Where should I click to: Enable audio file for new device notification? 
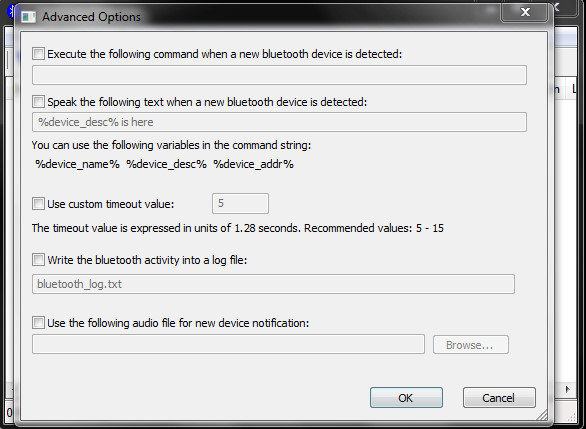point(38,322)
